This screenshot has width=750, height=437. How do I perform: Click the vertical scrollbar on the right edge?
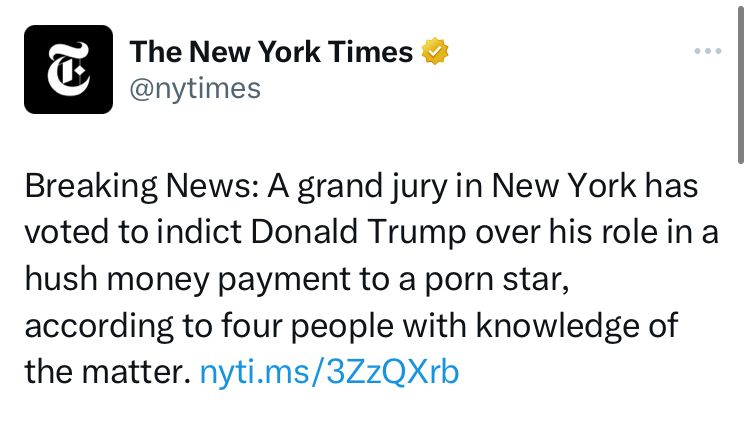[741, 80]
